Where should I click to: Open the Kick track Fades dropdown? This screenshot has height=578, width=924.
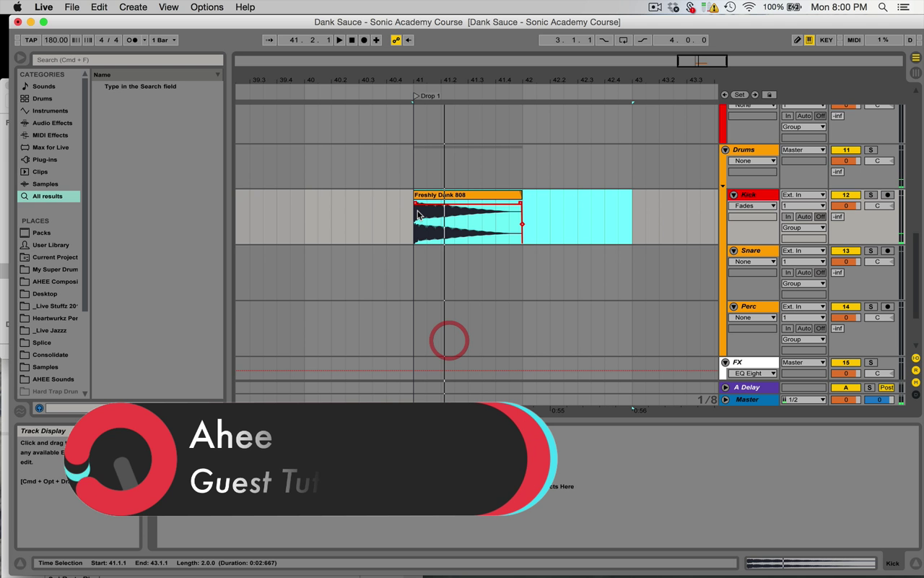click(x=752, y=206)
